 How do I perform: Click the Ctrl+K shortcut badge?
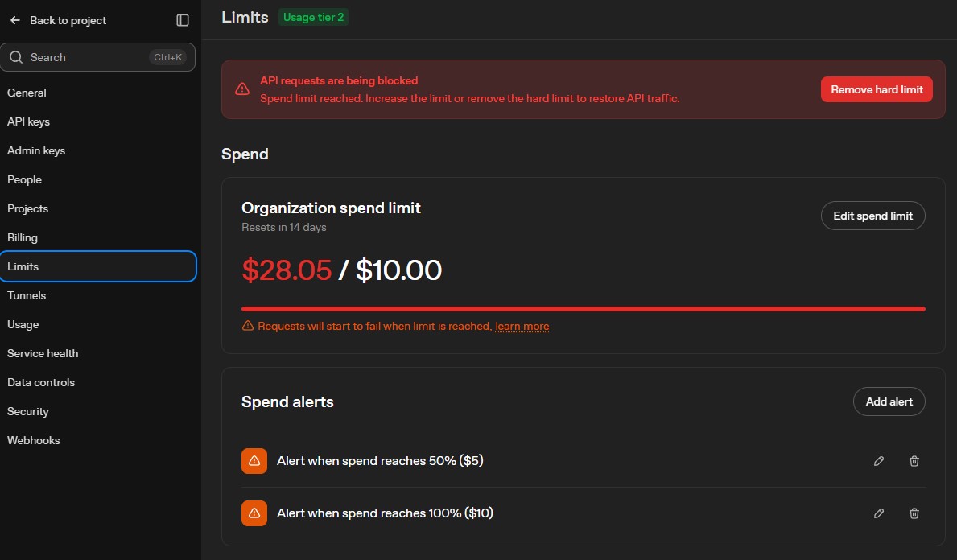coord(168,57)
